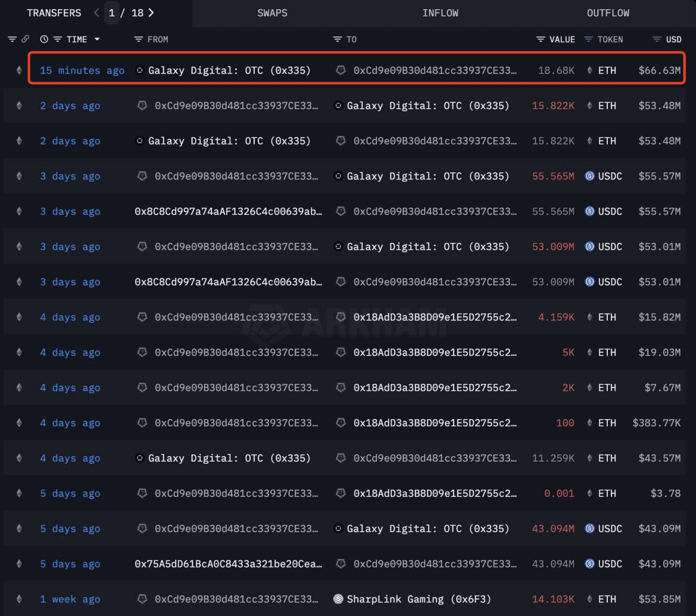Go to previous transfers page arrow
This screenshot has width=696, height=616.
96,13
